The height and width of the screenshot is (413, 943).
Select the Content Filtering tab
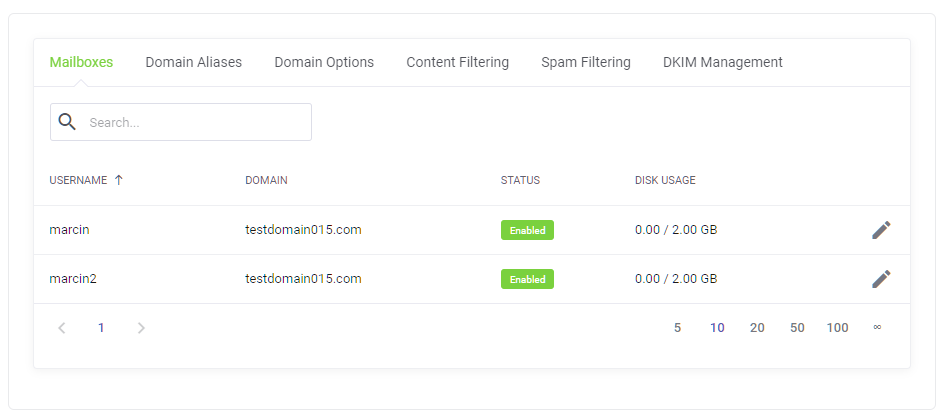457,62
